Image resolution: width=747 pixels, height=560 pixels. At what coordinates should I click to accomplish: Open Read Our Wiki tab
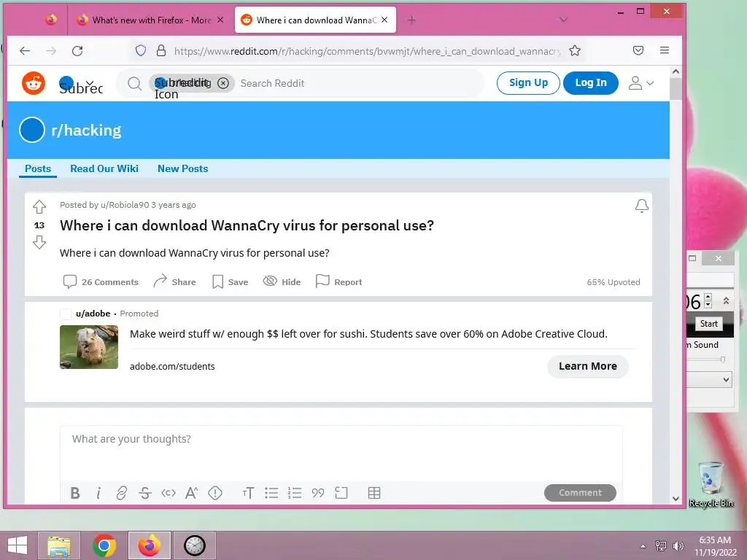click(x=104, y=168)
